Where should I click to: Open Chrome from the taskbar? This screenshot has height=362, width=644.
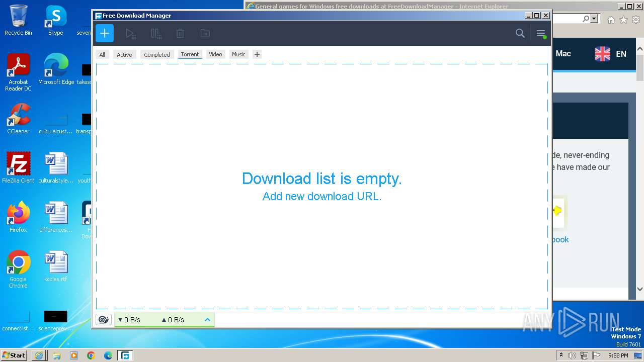coord(91,355)
